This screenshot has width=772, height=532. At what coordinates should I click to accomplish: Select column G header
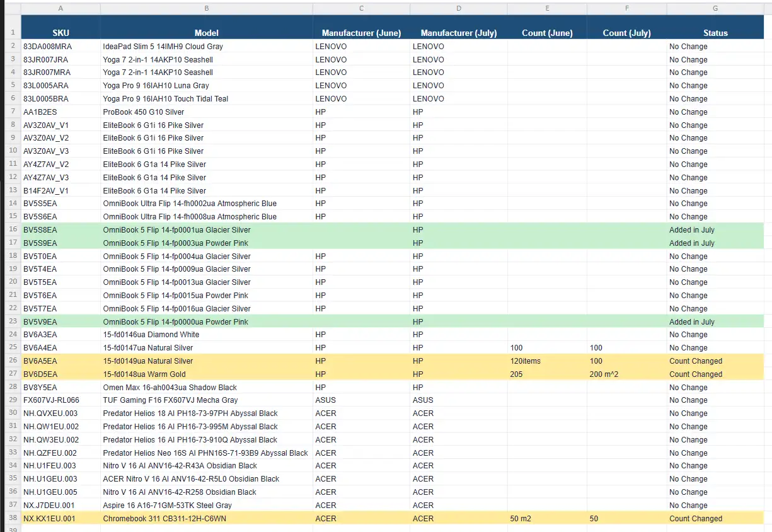[x=715, y=8]
